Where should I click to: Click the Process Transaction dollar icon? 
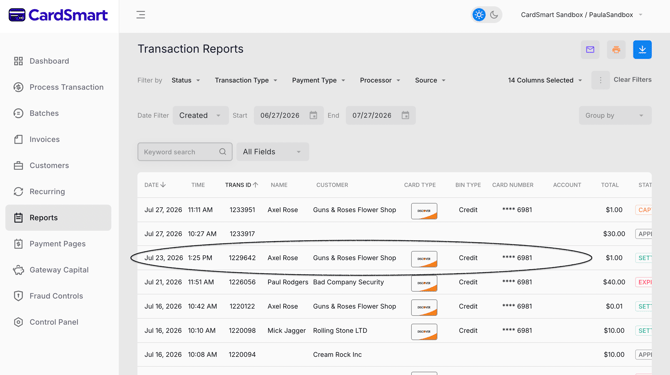[x=18, y=87]
